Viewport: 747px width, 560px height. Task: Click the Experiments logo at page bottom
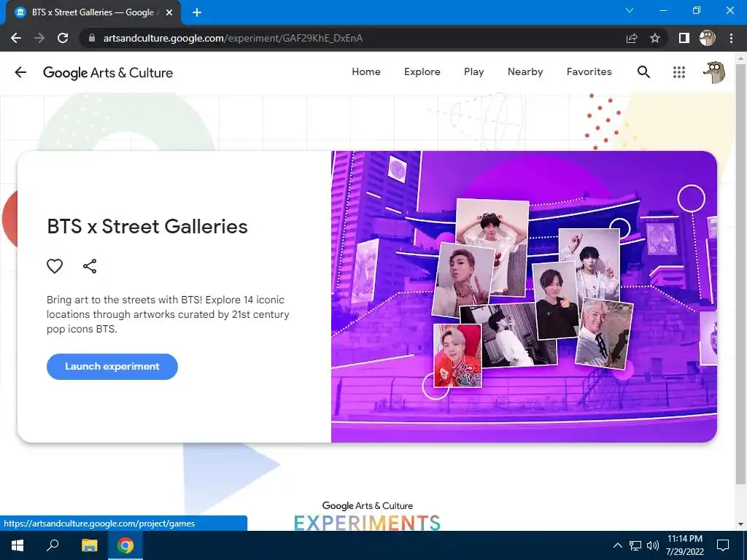click(x=368, y=516)
